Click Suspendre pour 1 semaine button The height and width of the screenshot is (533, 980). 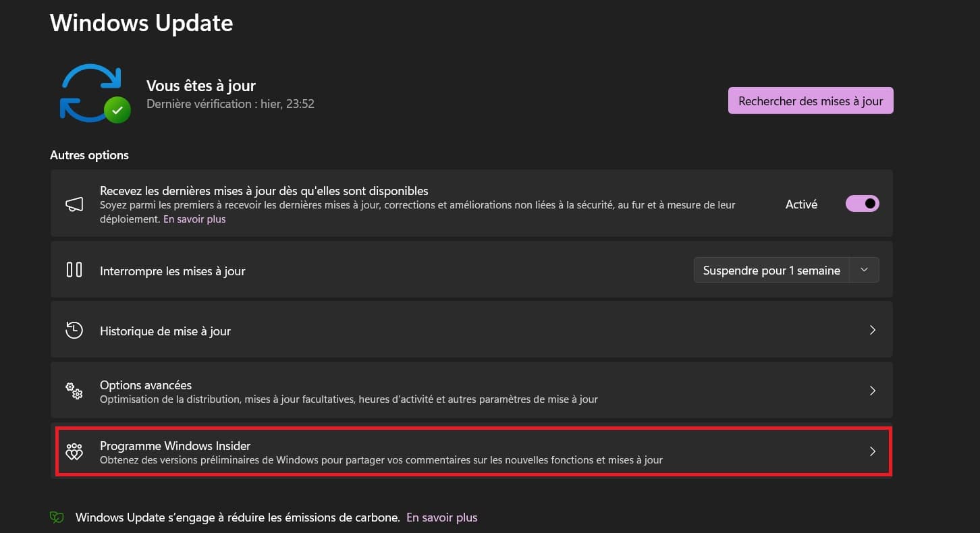point(771,270)
